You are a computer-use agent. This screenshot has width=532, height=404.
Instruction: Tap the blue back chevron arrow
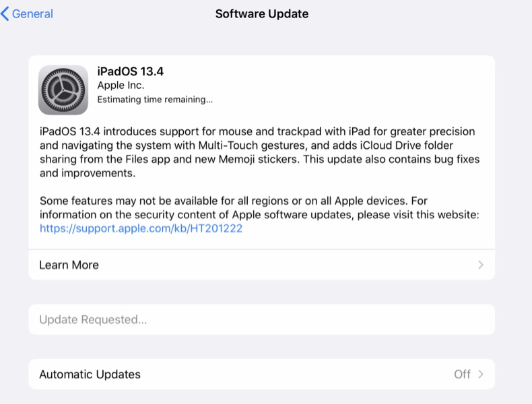click(x=5, y=14)
